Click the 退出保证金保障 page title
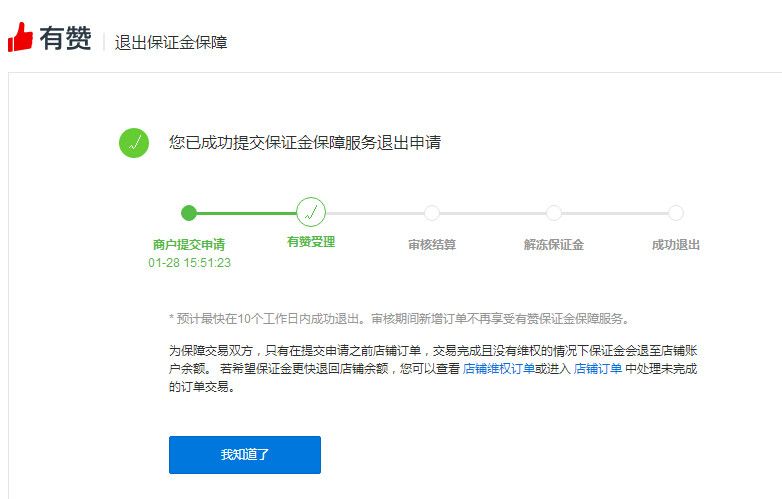 pos(171,42)
